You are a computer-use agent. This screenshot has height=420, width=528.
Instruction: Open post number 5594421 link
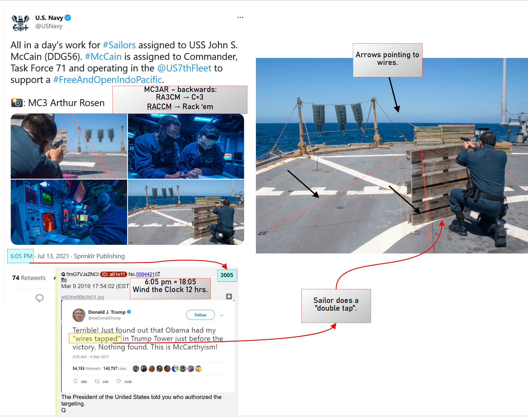(145, 274)
